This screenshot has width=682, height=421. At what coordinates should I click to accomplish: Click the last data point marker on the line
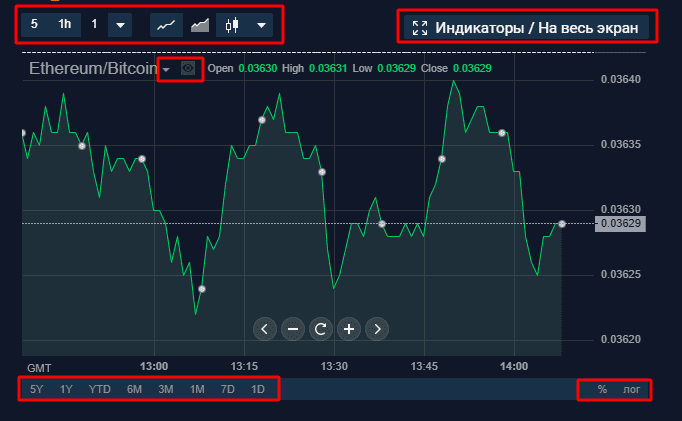click(562, 224)
